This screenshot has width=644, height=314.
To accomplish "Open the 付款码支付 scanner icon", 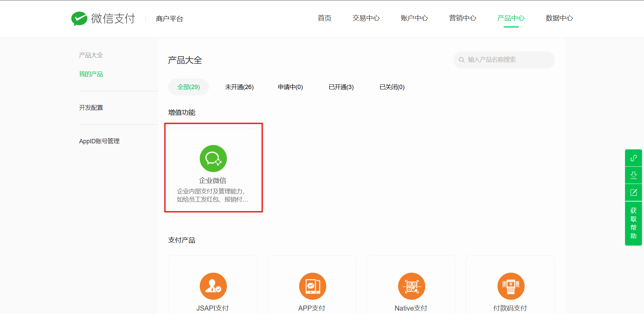I will [x=511, y=286].
